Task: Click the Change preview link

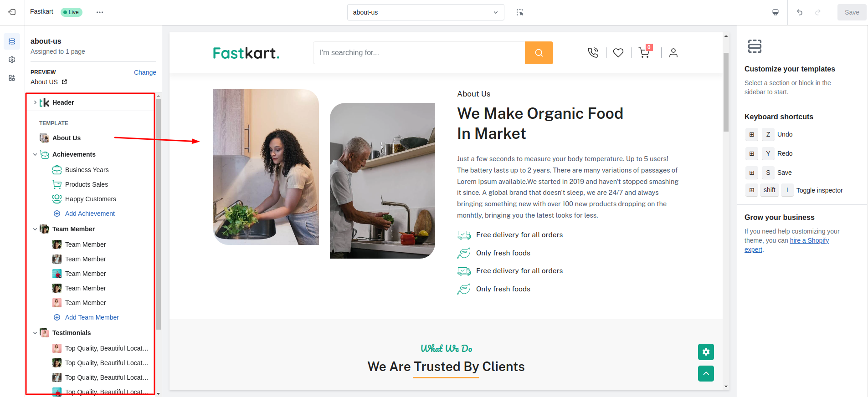Action: [145, 72]
